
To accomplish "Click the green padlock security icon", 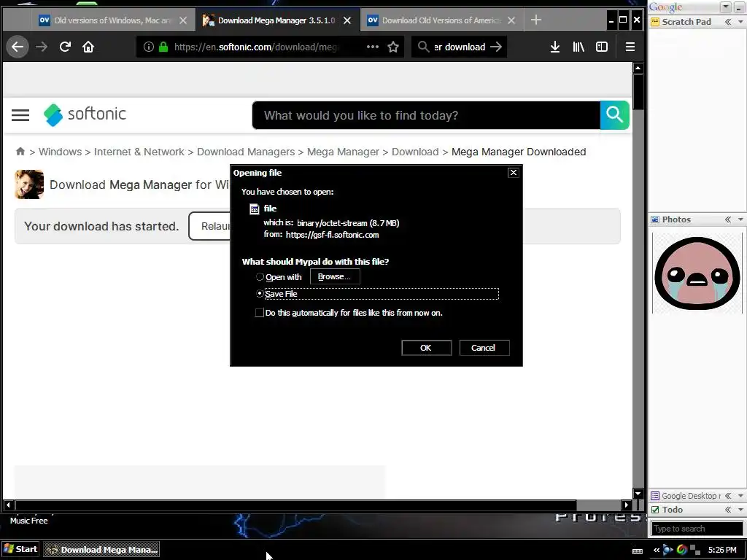I will pyautogui.click(x=163, y=47).
